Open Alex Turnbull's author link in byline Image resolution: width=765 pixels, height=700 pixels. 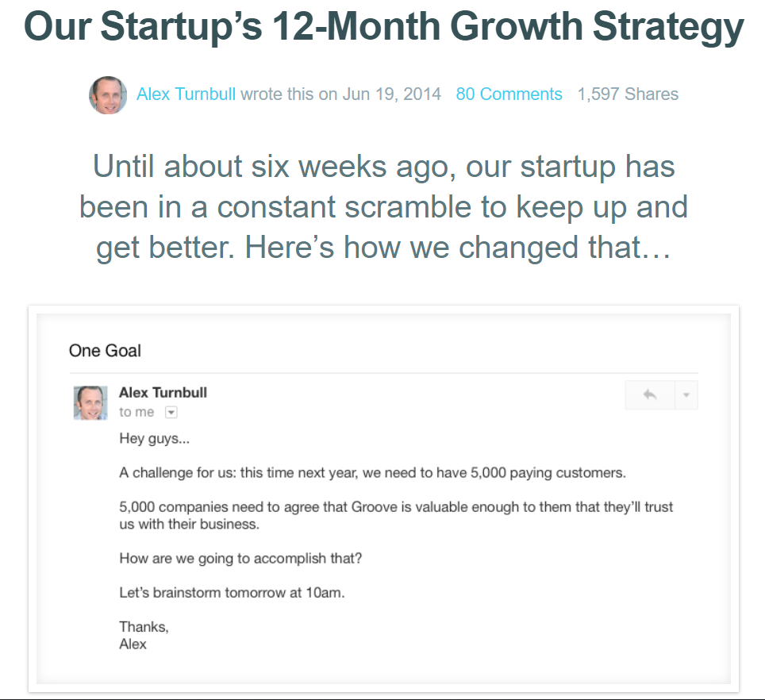186,94
